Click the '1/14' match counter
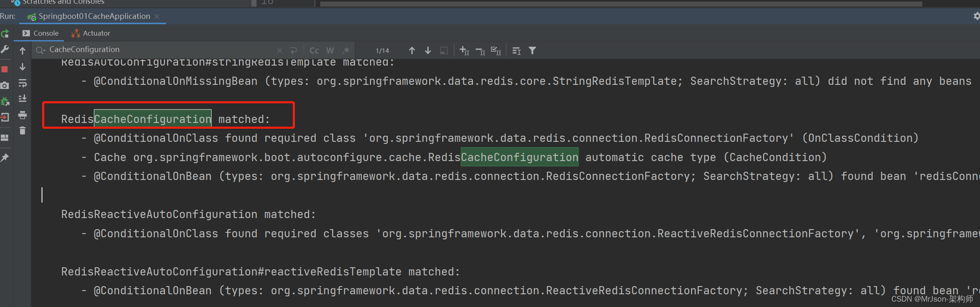The width and height of the screenshot is (980, 307). tap(382, 50)
